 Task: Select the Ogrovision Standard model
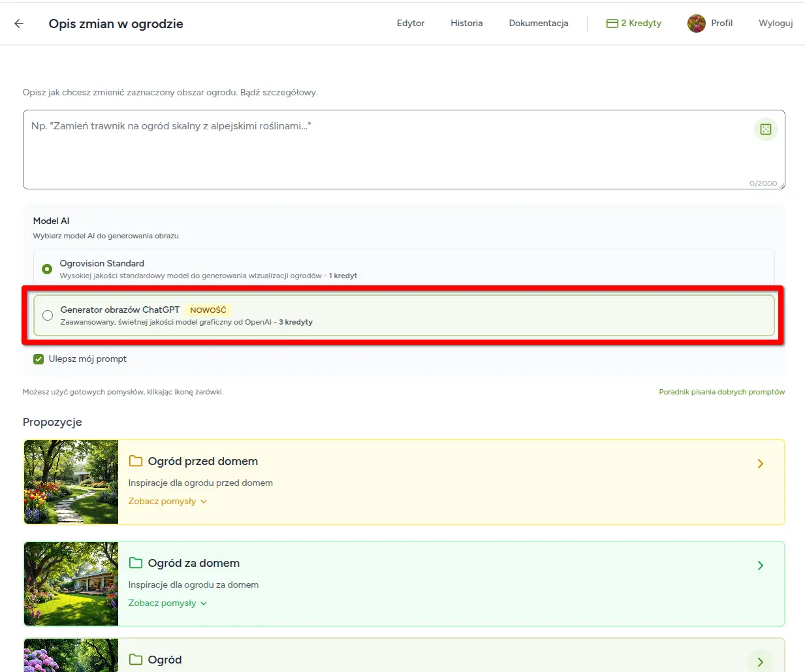[46, 268]
